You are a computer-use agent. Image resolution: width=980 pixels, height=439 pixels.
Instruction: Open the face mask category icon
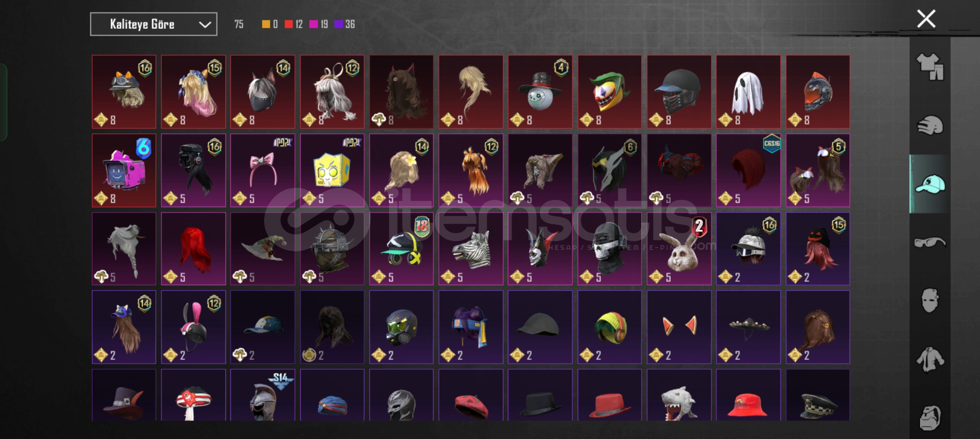pyautogui.click(x=930, y=301)
